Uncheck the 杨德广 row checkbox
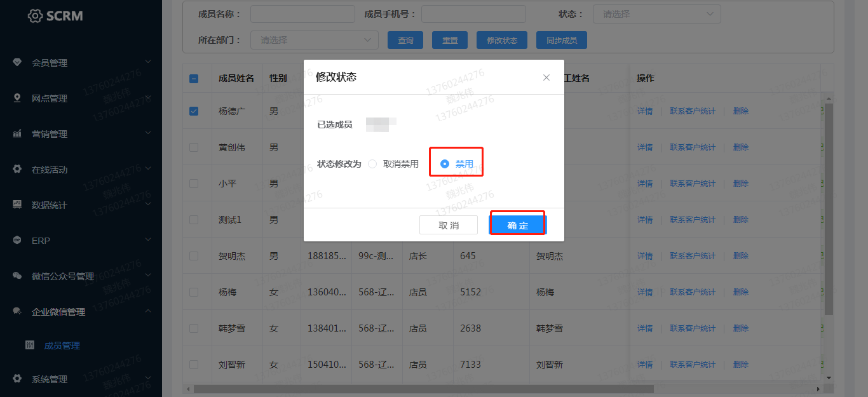The width and height of the screenshot is (868, 397). 194,111
